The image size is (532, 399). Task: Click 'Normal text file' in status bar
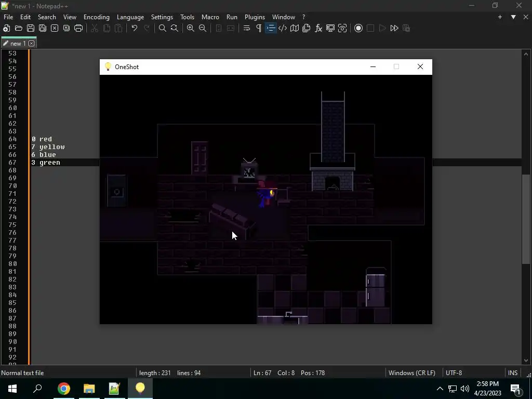pyautogui.click(x=22, y=373)
